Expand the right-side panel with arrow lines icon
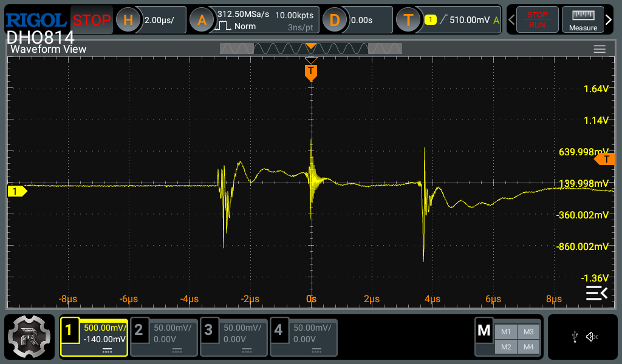Screen dimensions: 622x364 (x=596, y=294)
